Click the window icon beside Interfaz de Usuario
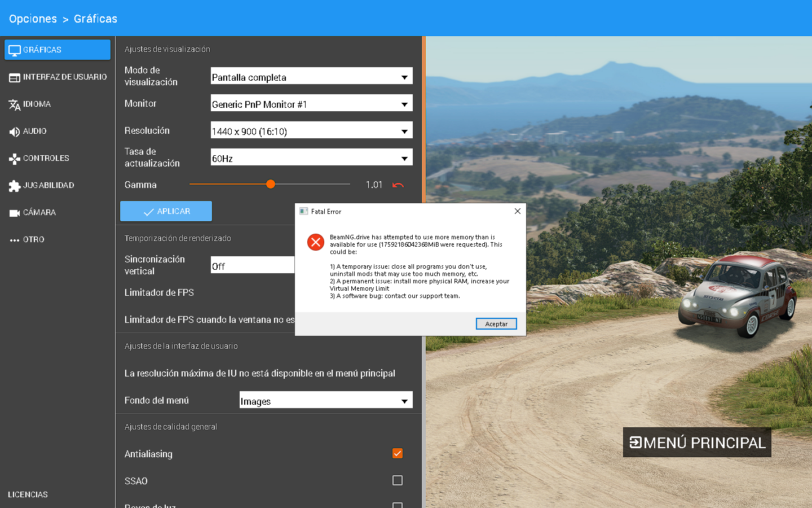This screenshot has height=508, width=812. coord(15,77)
